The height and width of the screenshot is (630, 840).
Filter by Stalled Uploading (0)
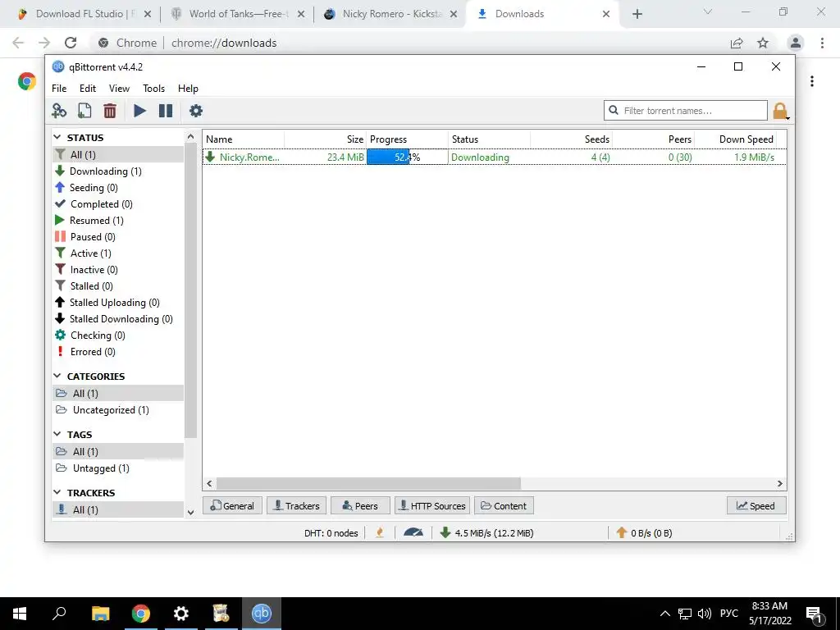118,303
